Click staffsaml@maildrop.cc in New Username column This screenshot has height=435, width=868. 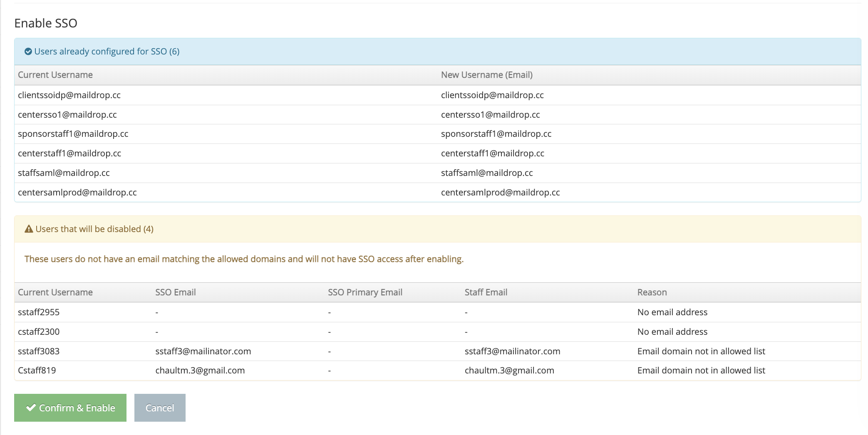487,173
